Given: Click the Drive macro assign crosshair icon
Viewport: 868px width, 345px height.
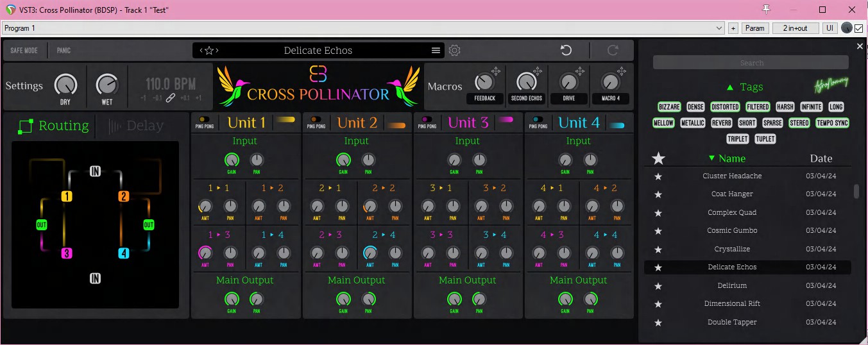Looking at the screenshot, I should (x=580, y=71).
